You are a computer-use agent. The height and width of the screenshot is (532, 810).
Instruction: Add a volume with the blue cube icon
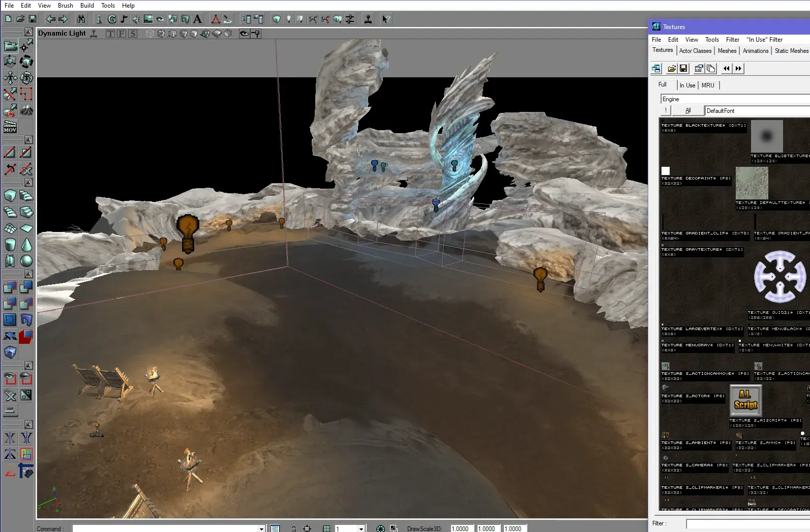point(10,352)
